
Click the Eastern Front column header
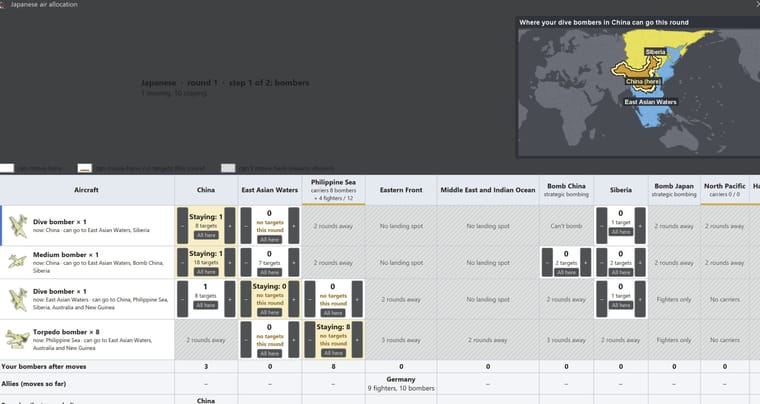coord(401,190)
